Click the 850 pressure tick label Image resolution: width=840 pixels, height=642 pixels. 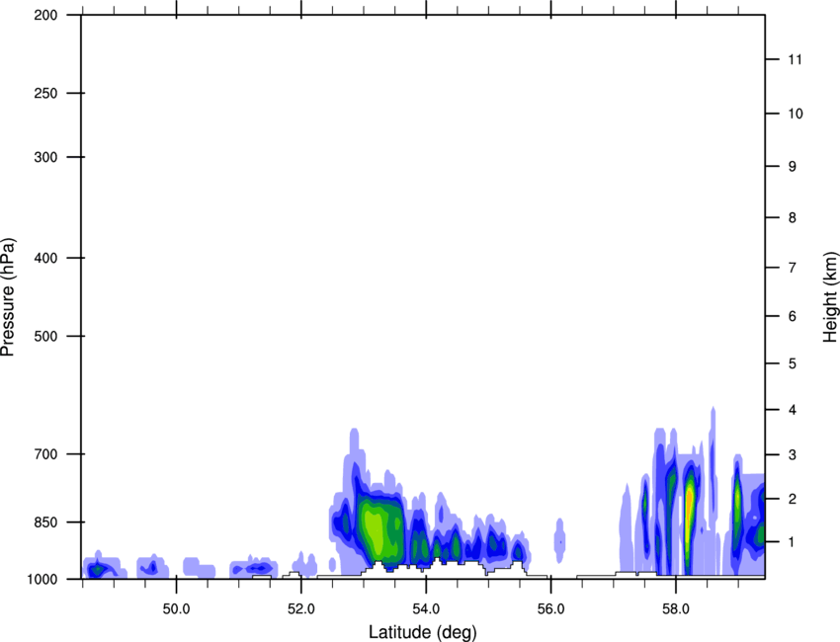pyautogui.click(x=45, y=522)
